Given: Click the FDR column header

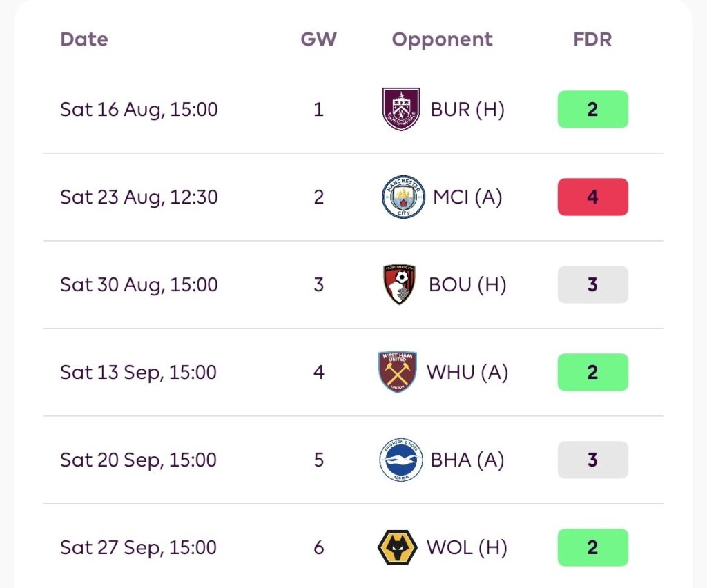Looking at the screenshot, I should click(592, 39).
